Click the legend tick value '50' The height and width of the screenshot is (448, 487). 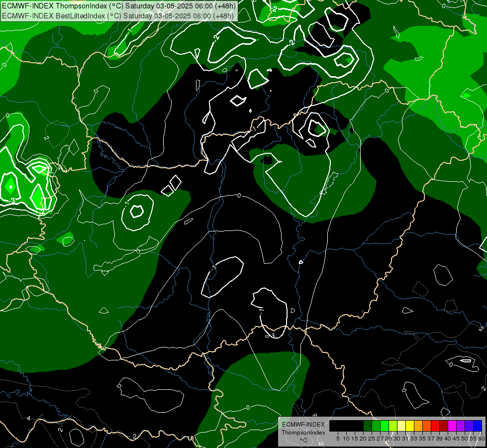(464, 439)
